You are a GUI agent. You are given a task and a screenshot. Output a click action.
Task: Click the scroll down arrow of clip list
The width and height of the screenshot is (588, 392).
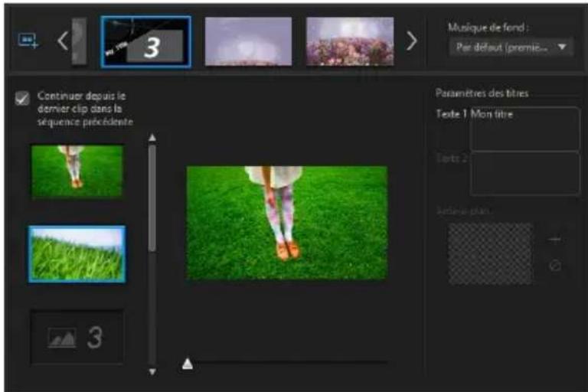point(152,371)
